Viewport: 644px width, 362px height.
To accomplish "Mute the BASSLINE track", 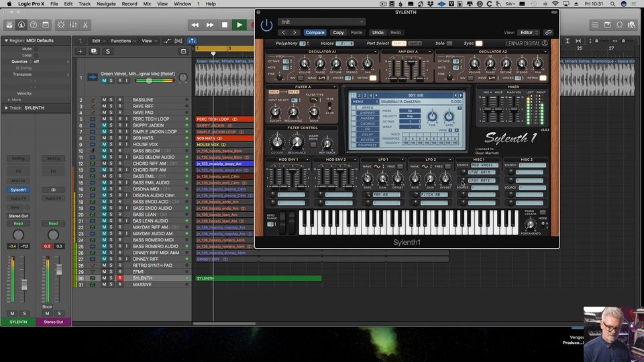I will coord(104,100).
